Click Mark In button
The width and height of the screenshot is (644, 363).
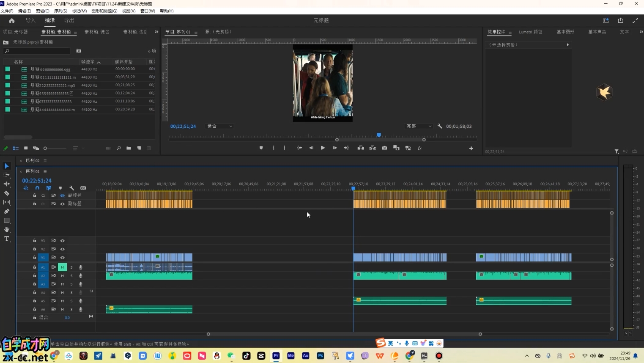point(274,148)
